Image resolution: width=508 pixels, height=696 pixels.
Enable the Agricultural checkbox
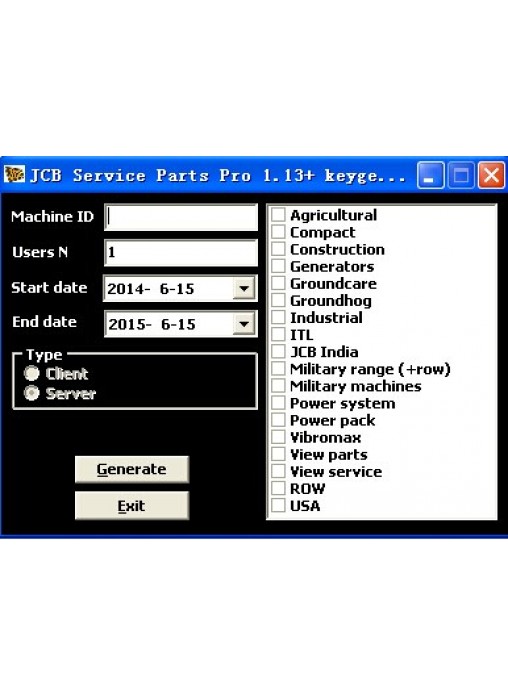coord(278,214)
